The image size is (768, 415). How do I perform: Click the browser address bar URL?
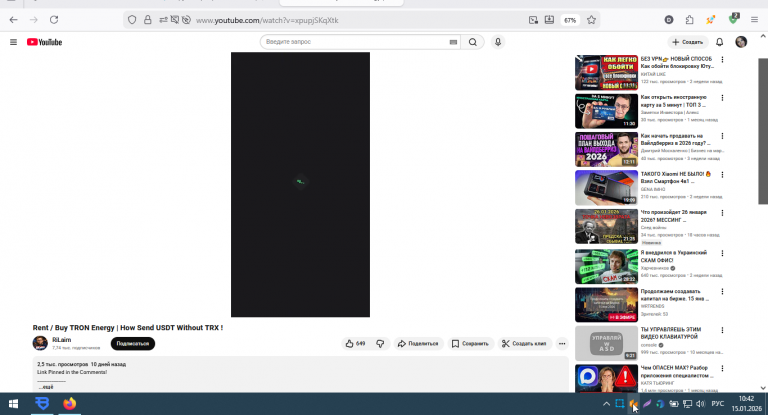(x=267, y=20)
